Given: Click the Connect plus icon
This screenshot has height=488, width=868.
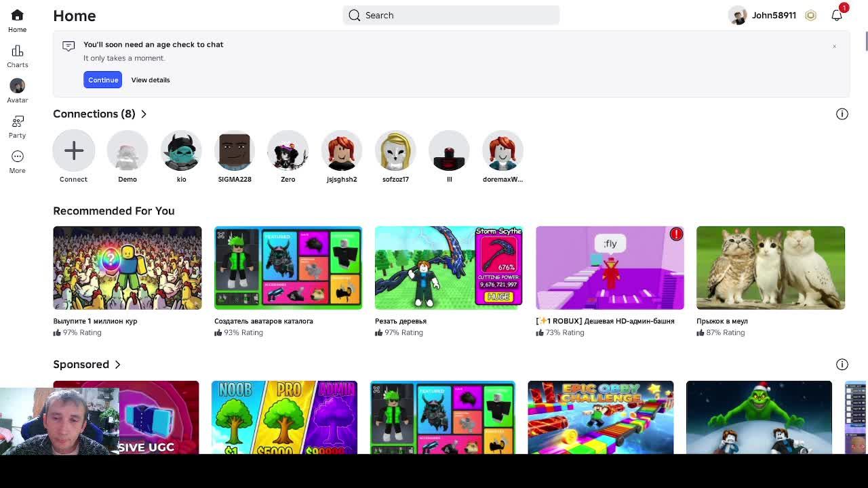Looking at the screenshot, I should (x=73, y=150).
